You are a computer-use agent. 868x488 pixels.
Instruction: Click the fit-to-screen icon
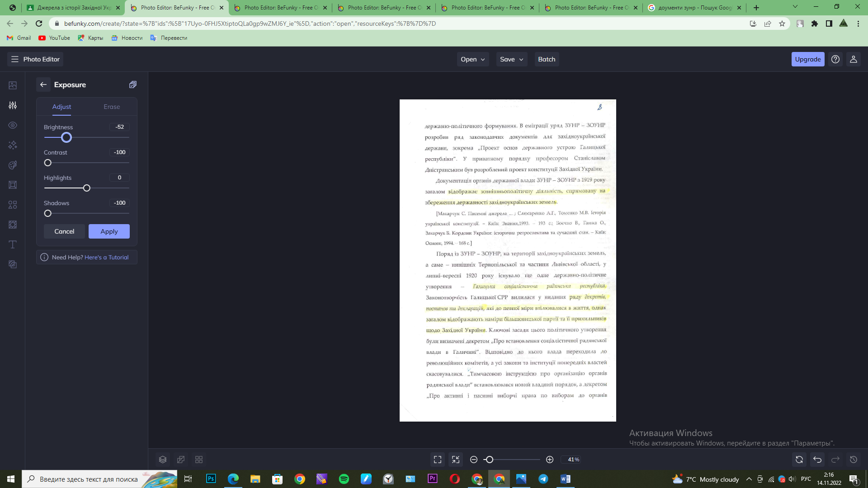point(438,460)
